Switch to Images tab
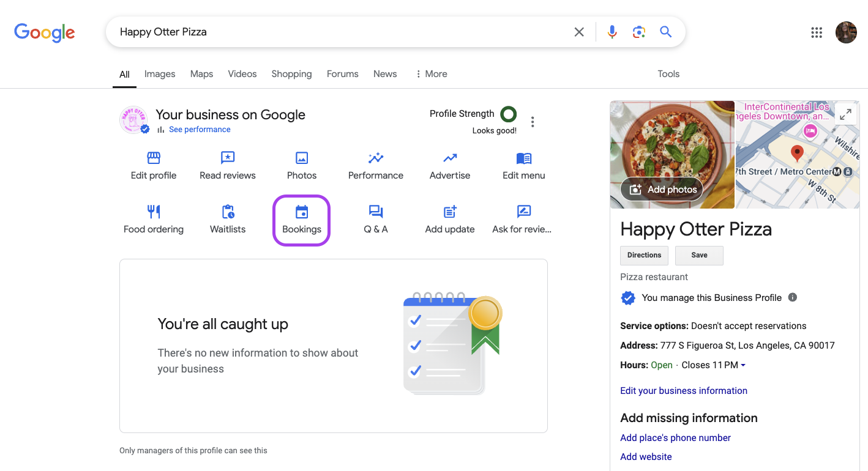The height and width of the screenshot is (471, 868). (160, 74)
